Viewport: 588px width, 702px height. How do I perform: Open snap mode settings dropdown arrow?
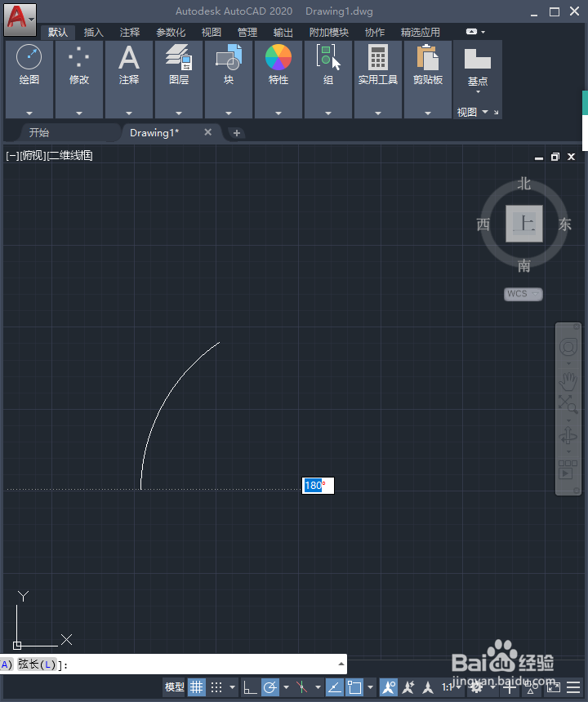point(232,687)
